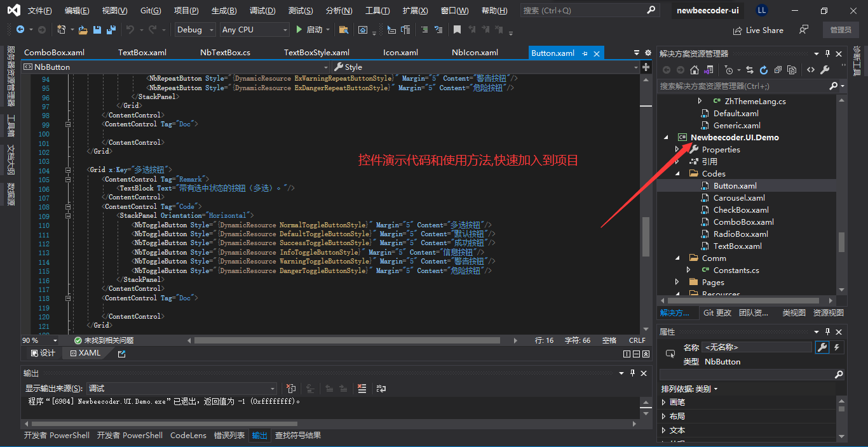
Task: Select Constants.cs in the Solution Explorer
Action: [736, 270]
